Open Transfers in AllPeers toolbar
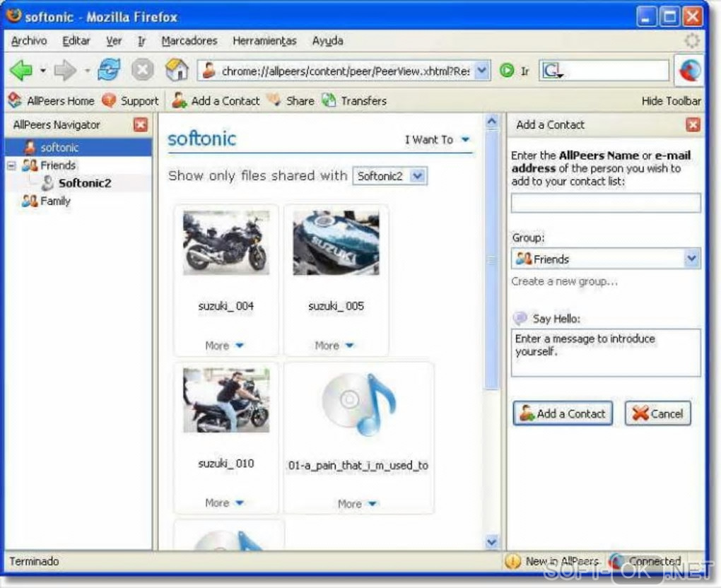The image size is (721, 588). 354,100
